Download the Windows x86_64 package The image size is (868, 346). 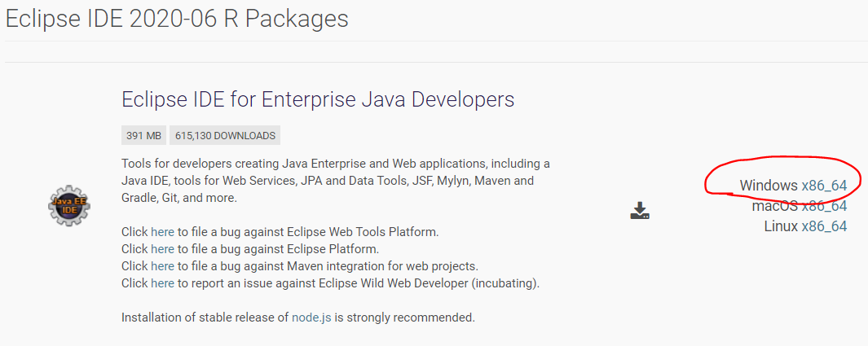[x=824, y=185]
